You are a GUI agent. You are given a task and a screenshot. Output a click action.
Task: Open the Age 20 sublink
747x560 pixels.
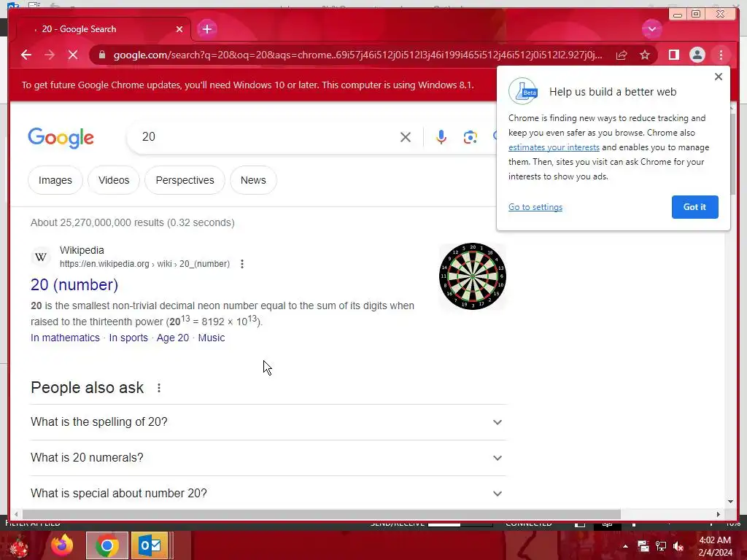tap(173, 338)
